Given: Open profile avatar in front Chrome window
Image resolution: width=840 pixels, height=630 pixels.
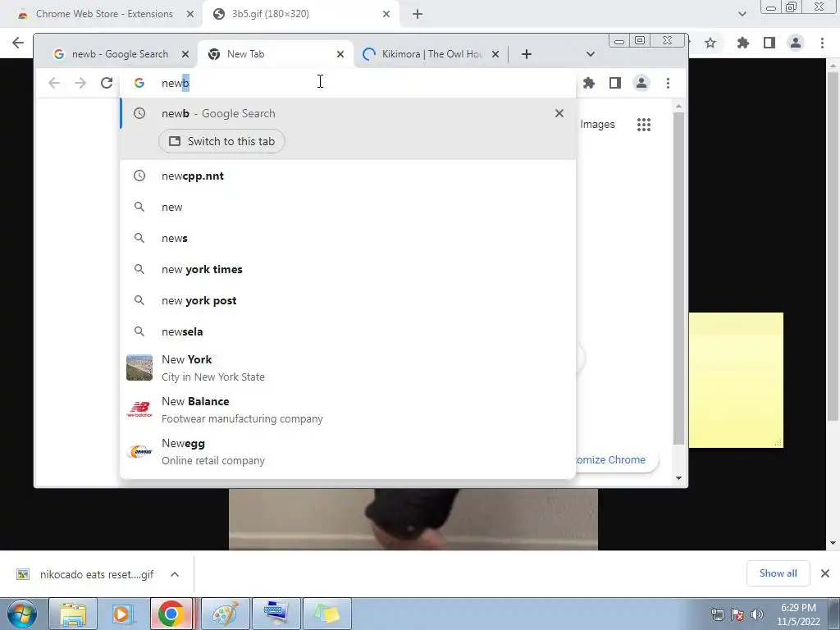Looking at the screenshot, I should pos(641,83).
